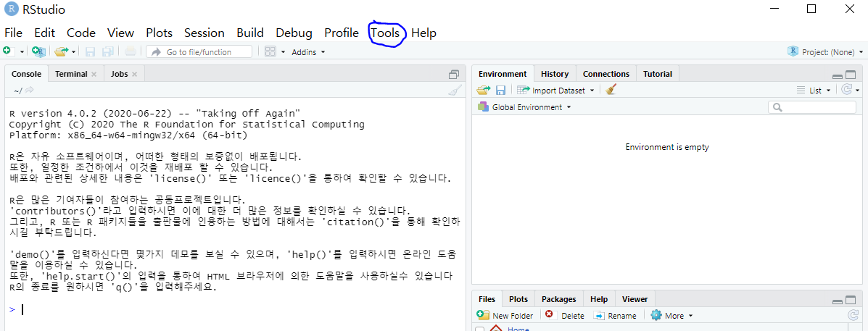Click the Open File folder icon
The height and width of the screenshot is (331, 868).
point(60,51)
